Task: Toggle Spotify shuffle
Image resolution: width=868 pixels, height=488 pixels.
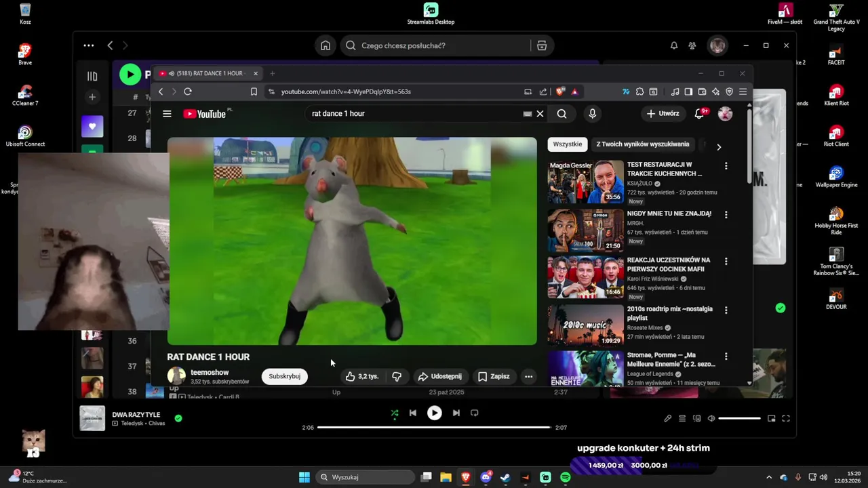Action: point(395,413)
